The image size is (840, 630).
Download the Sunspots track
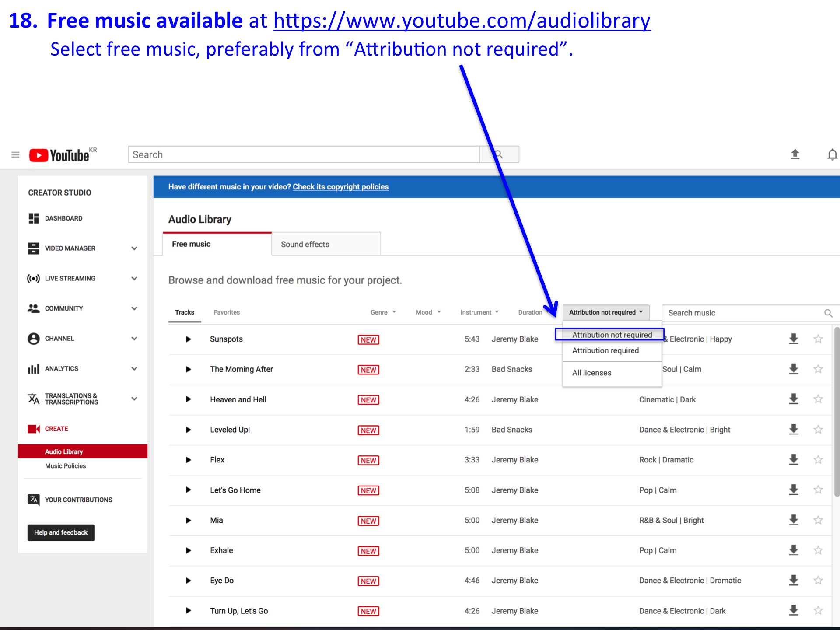[794, 339]
